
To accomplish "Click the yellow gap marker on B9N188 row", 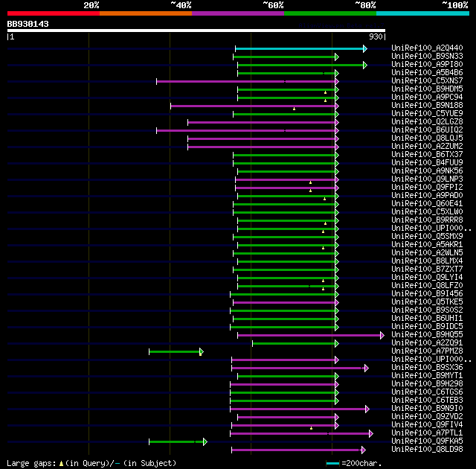I will (x=294, y=109).
